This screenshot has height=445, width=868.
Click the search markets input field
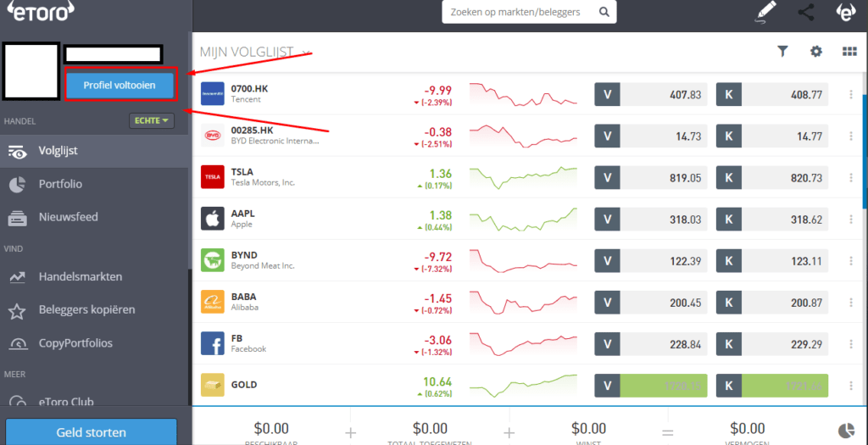pos(529,12)
